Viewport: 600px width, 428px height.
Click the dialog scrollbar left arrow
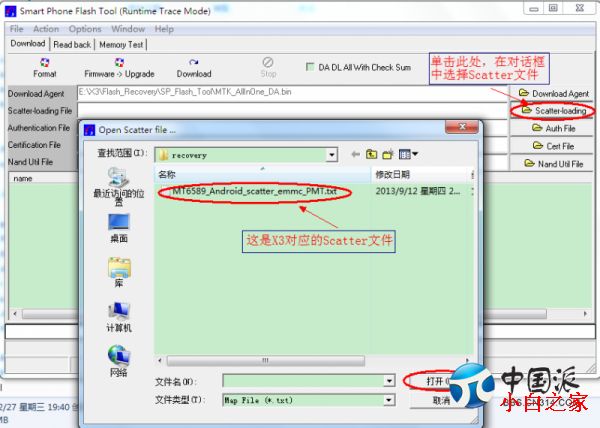point(160,360)
